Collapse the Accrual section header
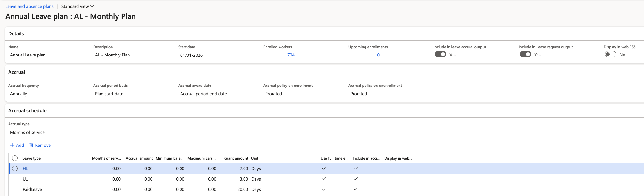644x196 pixels. 17,72
